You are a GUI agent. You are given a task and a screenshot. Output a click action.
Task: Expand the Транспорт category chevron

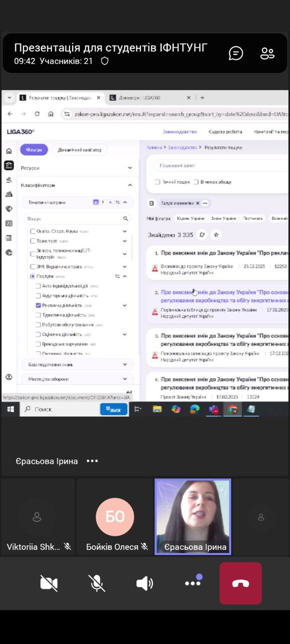coord(125,241)
